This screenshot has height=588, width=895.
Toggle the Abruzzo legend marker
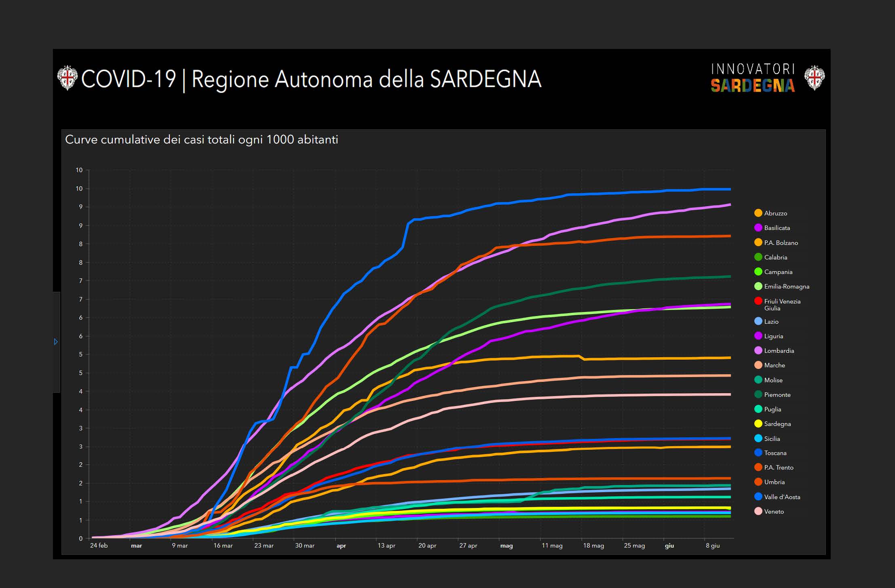coord(758,213)
